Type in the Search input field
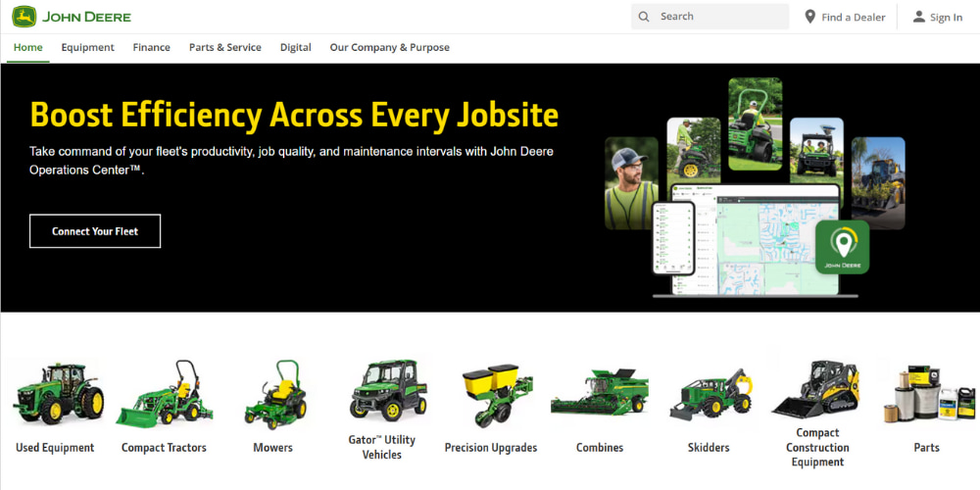980x490 pixels. (718, 17)
